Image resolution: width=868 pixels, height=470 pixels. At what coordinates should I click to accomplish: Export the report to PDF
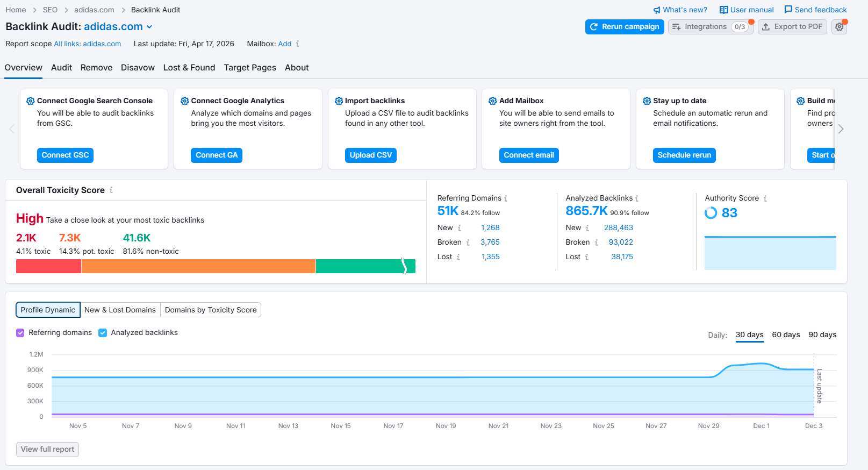click(792, 27)
